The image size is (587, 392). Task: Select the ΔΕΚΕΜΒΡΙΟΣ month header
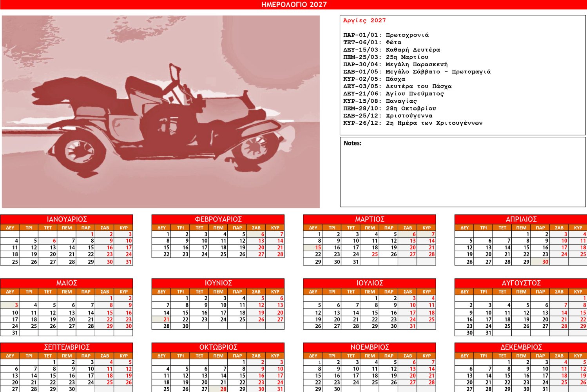521,347
